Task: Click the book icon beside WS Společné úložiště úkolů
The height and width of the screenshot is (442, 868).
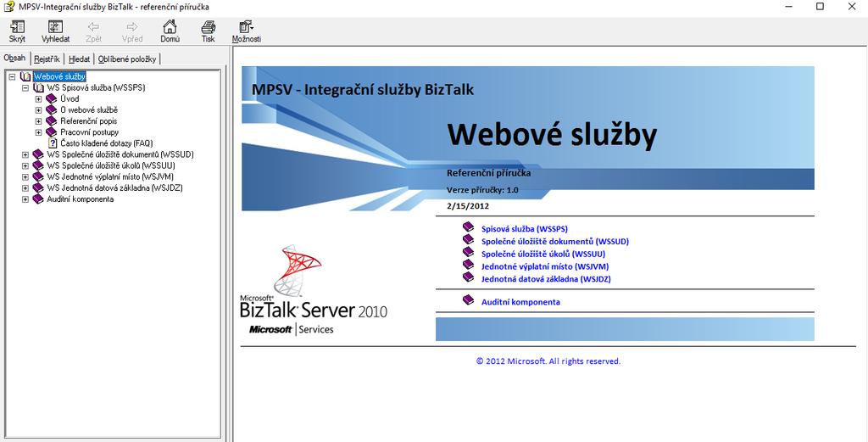Action: coord(38,165)
